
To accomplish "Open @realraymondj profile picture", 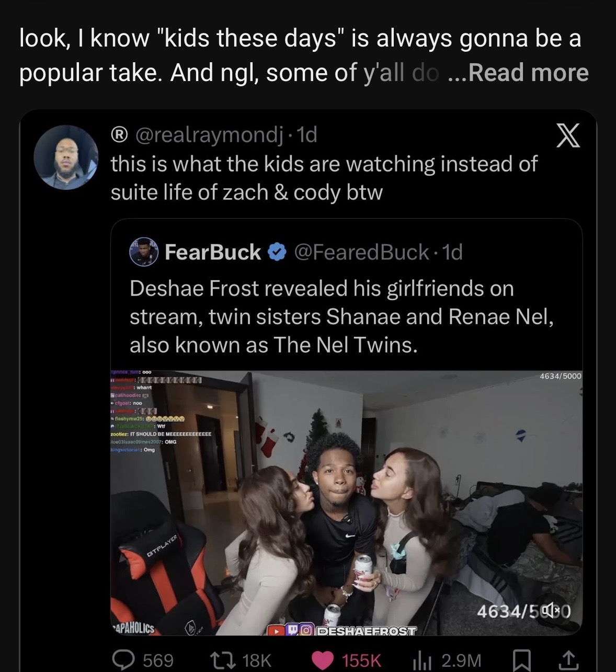I will (x=66, y=157).
